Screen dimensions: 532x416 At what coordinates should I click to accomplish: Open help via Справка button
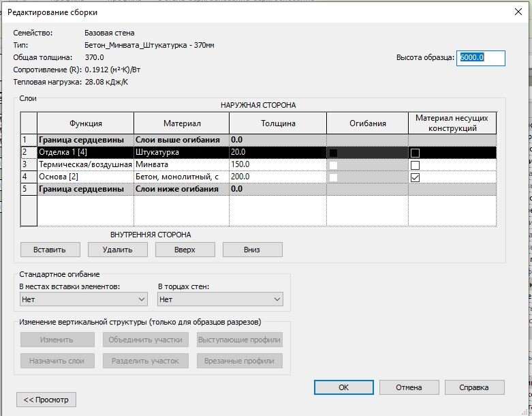475,387
